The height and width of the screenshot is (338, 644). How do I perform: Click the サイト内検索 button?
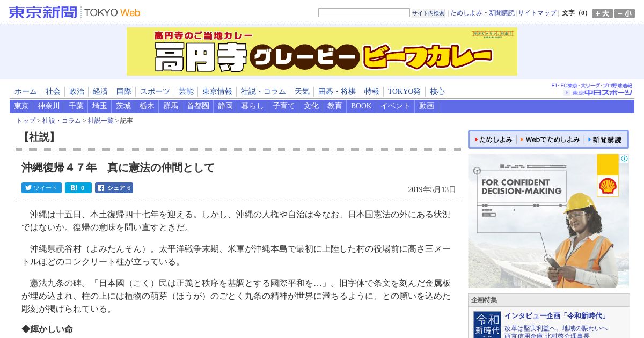coord(428,13)
